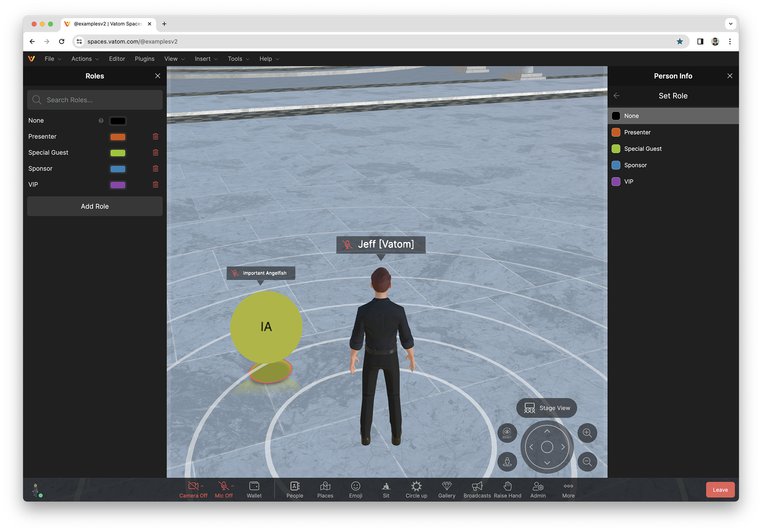762x532 pixels.
Task: Click the Important Angelfish IA avatar sphere
Action: tap(266, 327)
